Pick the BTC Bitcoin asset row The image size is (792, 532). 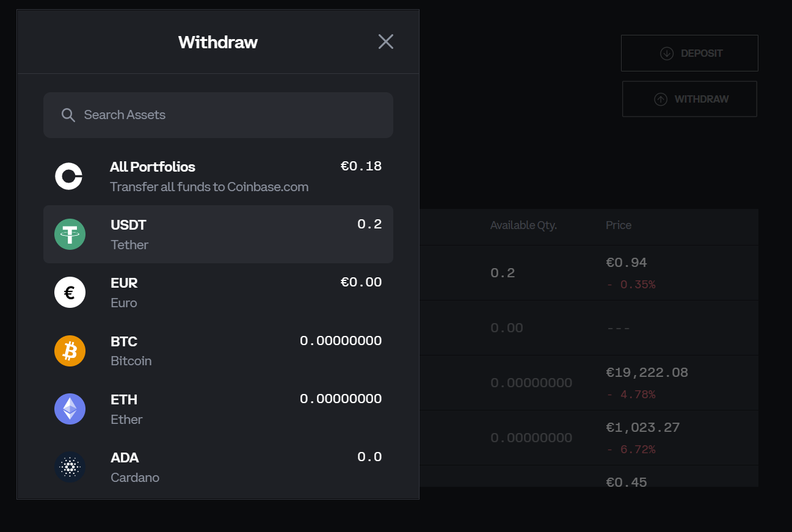[x=218, y=351]
